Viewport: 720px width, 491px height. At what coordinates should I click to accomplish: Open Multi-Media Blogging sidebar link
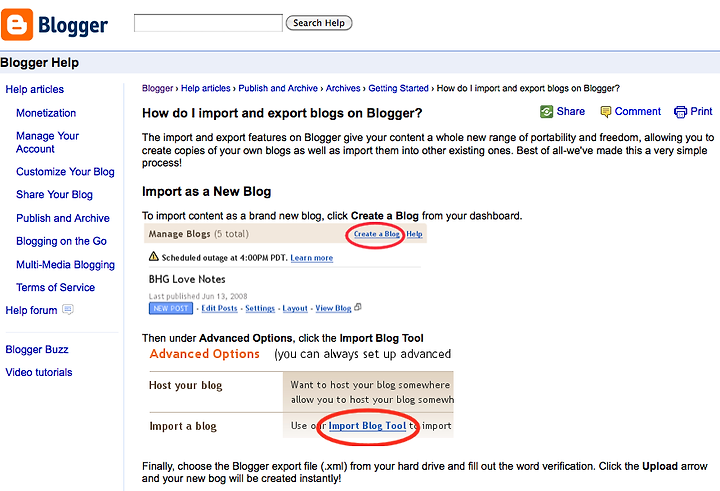pyautogui.click(x=65, y=265)
